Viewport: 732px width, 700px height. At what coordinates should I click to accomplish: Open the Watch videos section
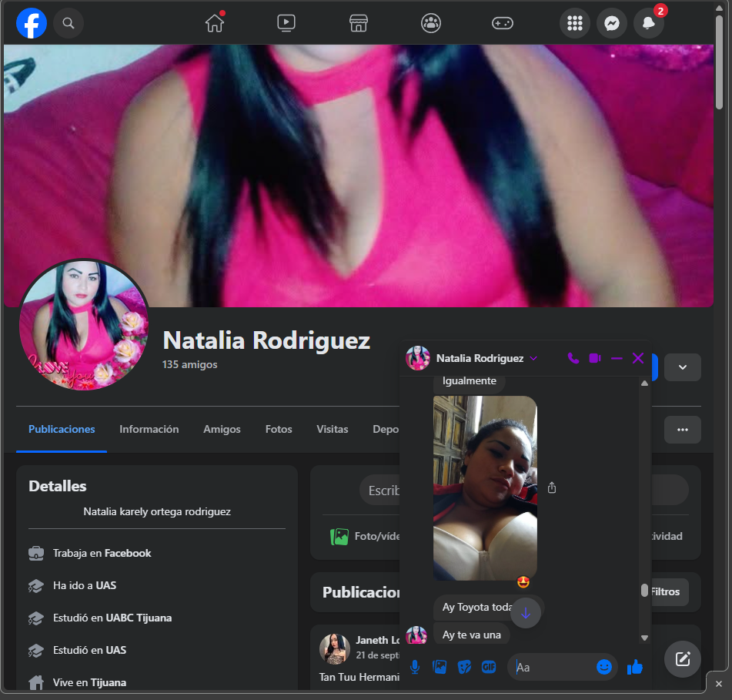tap(286, 23)
